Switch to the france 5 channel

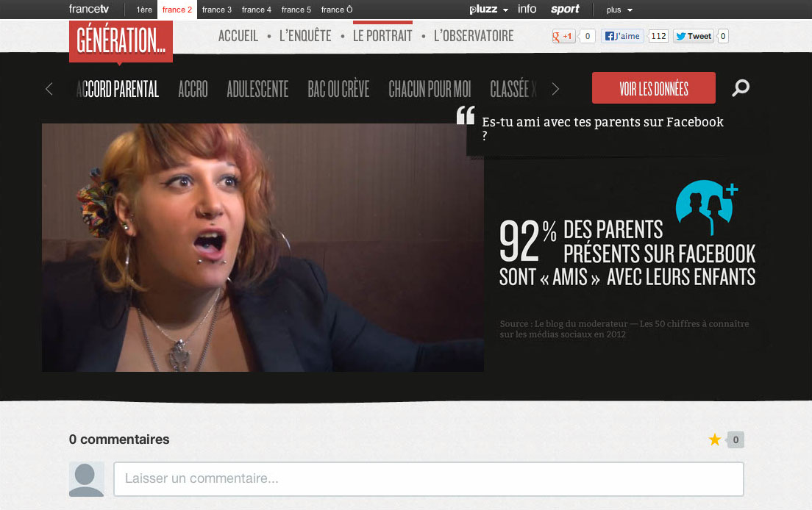point(296,10)
